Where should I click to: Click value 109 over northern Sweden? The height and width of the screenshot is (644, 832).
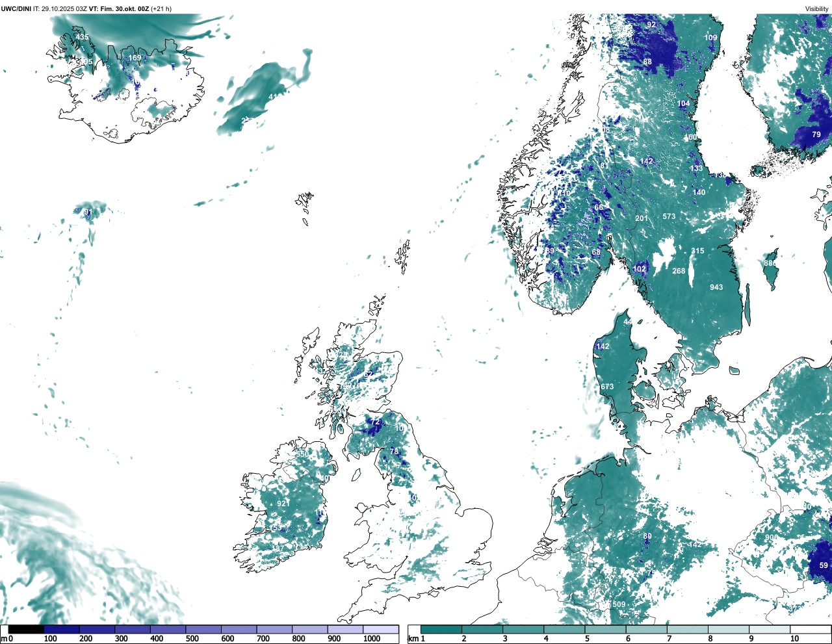pyautogui.click(x=711, y=38)
